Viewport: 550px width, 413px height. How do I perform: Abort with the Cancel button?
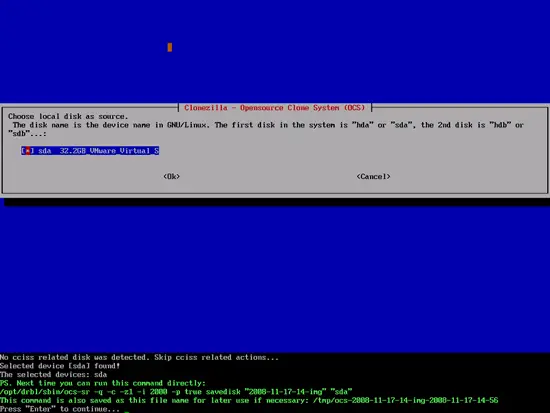point(373,176)
